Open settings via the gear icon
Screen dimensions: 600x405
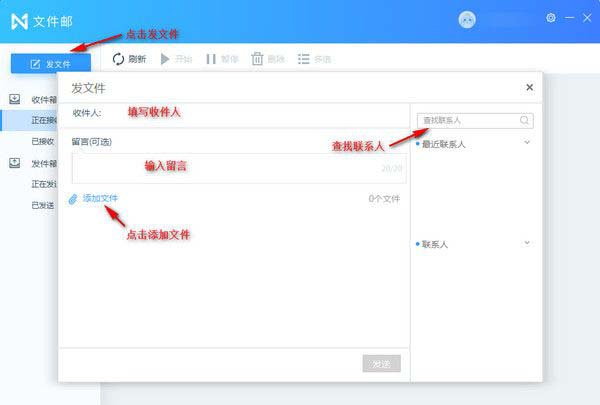tap(551, 18)
